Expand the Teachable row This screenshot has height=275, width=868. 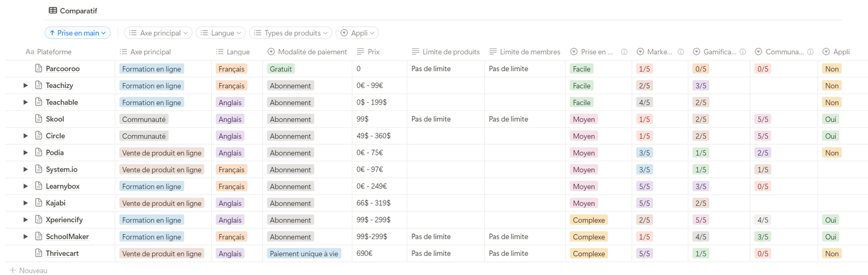click(x=25, y=102)
